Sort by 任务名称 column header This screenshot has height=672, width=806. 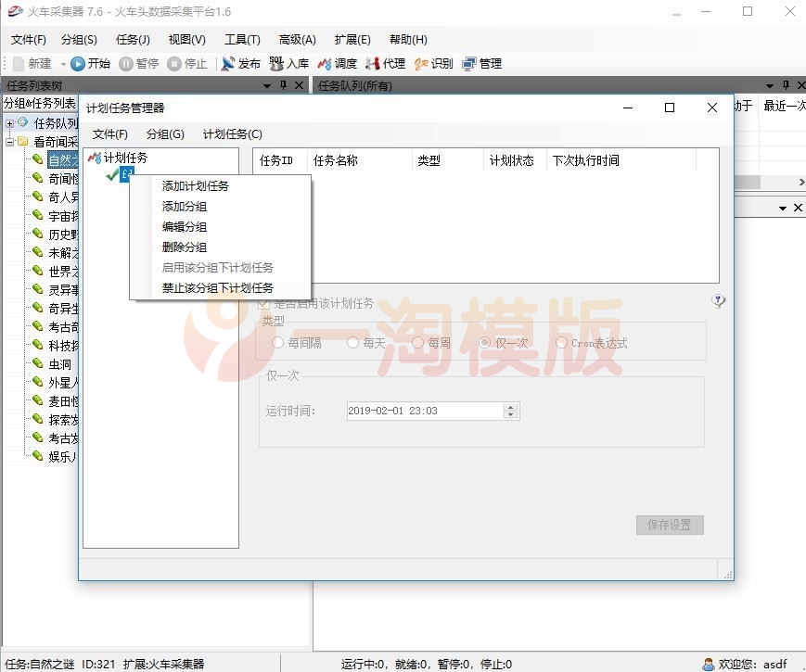point(359,160)
